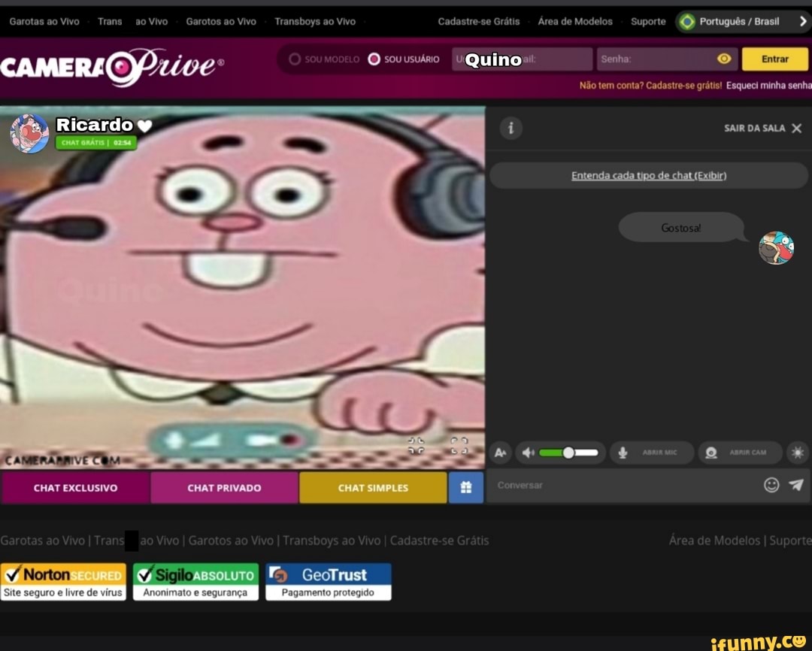The height and width of the screenshot is (651, 812).
Task: Enter fullscreen video mode
Action: point(459,446)
